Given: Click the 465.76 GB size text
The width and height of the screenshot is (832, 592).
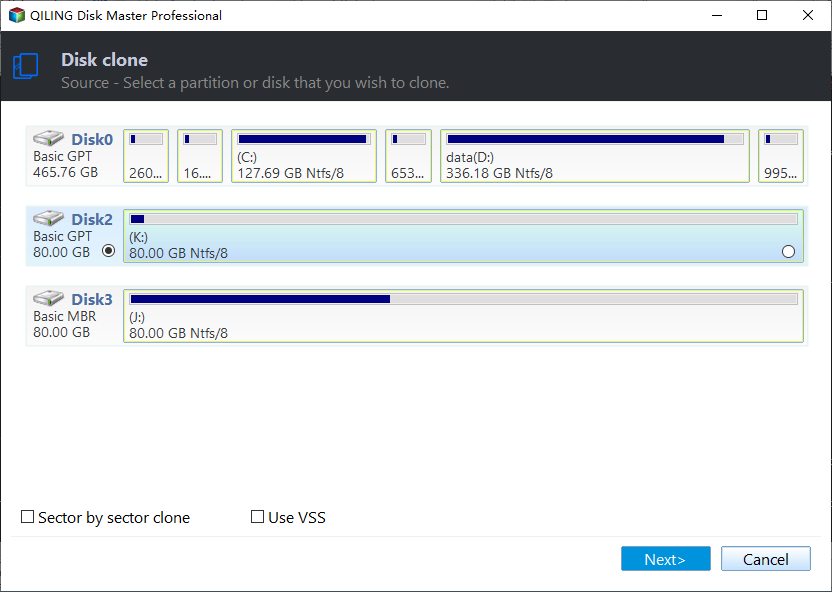Looking at the screenshot, I should (65, 172).
